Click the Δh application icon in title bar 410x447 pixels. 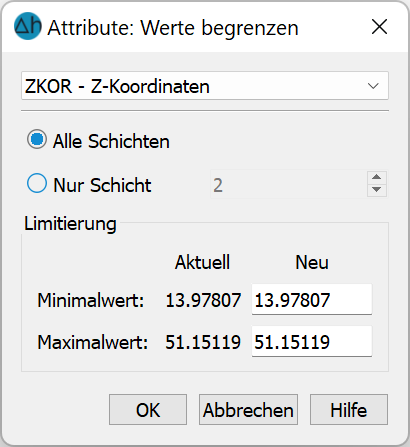[28, 26]
